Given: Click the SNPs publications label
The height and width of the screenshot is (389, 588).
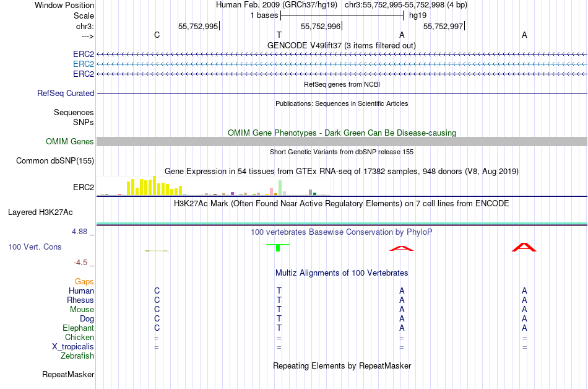Looking at the screenshot, I should tap(84, 122).
